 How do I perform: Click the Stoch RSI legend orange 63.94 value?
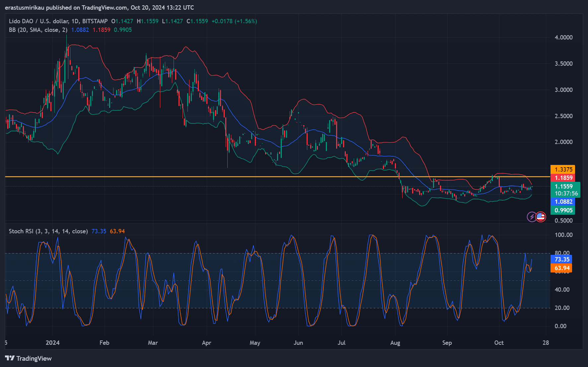point(117,231)
